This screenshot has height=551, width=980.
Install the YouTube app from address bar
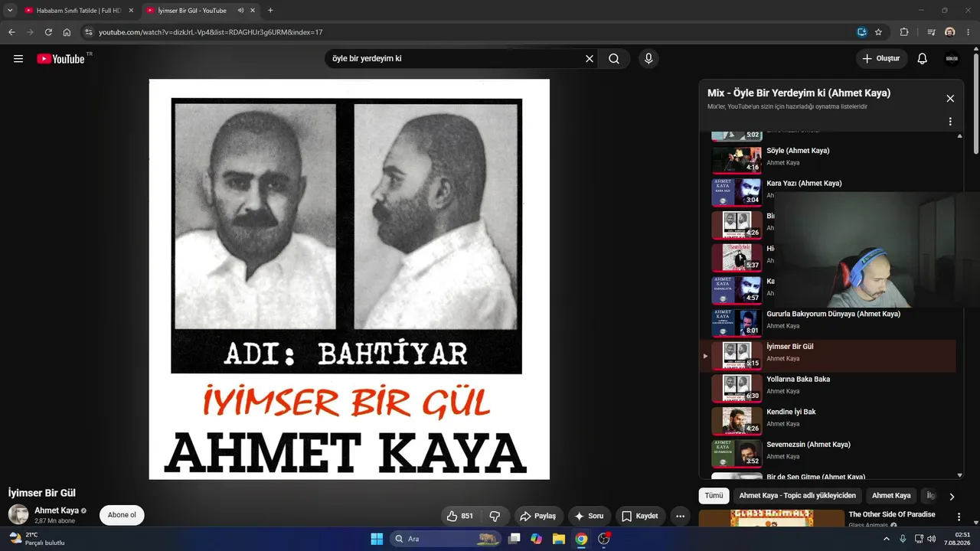pos(861,32)
